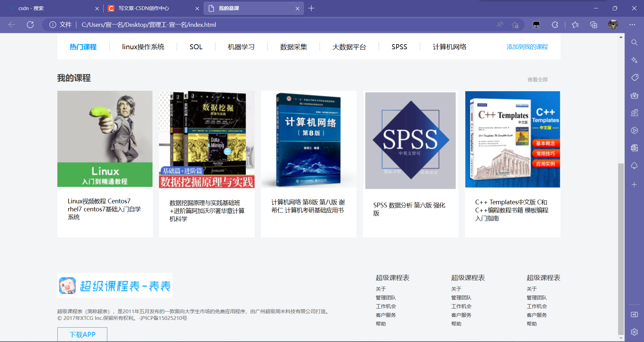Open sidebar Shopping tag icon
Viewport: 644px width, 342px height.
pos(634,78)
